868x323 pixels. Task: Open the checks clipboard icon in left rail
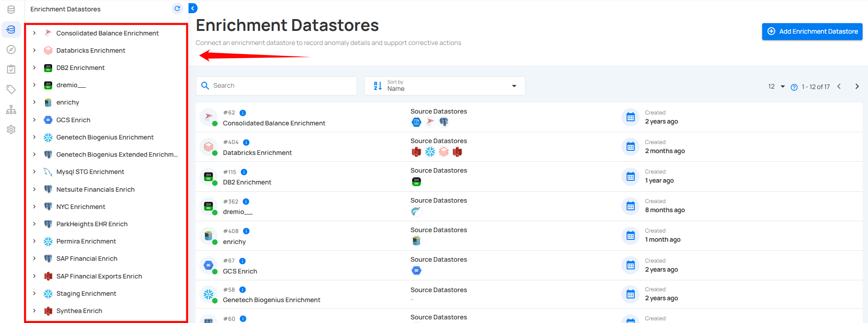click(x=11, y=69)
